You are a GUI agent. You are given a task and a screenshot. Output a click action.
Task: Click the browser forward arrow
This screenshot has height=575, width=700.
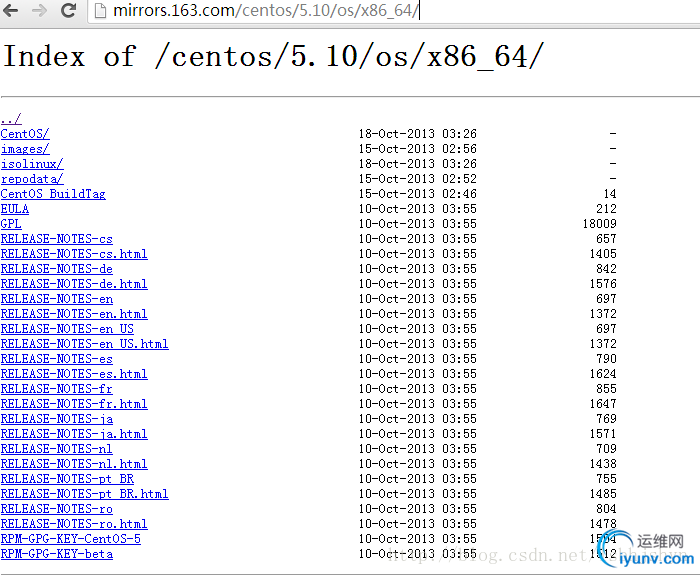[x=39, y=10]
